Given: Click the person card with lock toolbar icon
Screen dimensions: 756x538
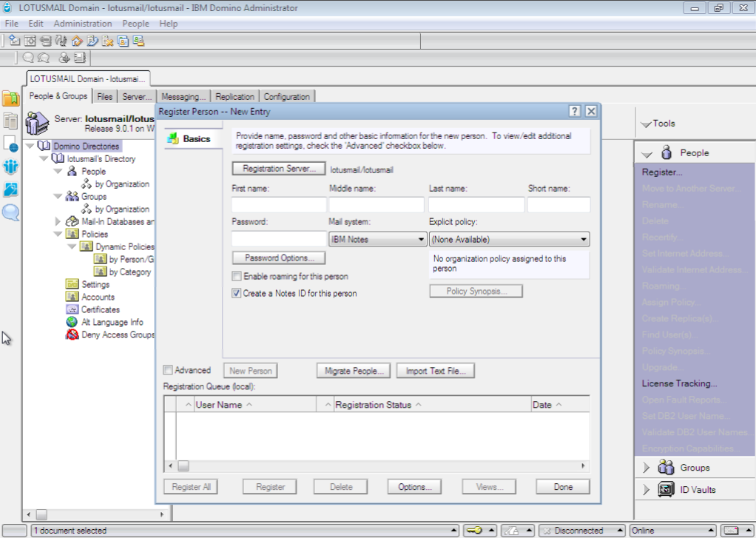Looking at the screenshot, I should (139, 41).
